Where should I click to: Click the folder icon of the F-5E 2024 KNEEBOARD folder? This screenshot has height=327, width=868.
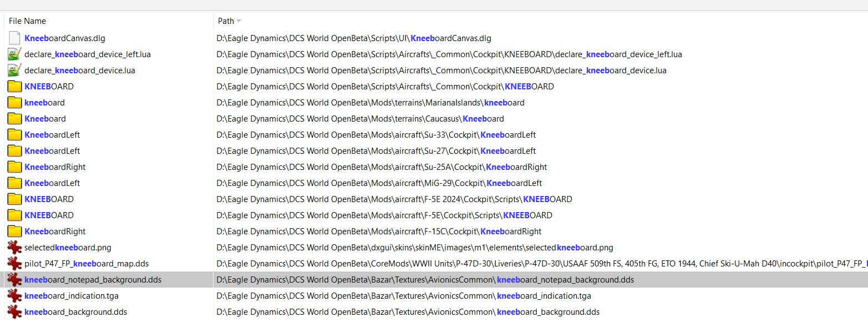click(x=15, y=199)
